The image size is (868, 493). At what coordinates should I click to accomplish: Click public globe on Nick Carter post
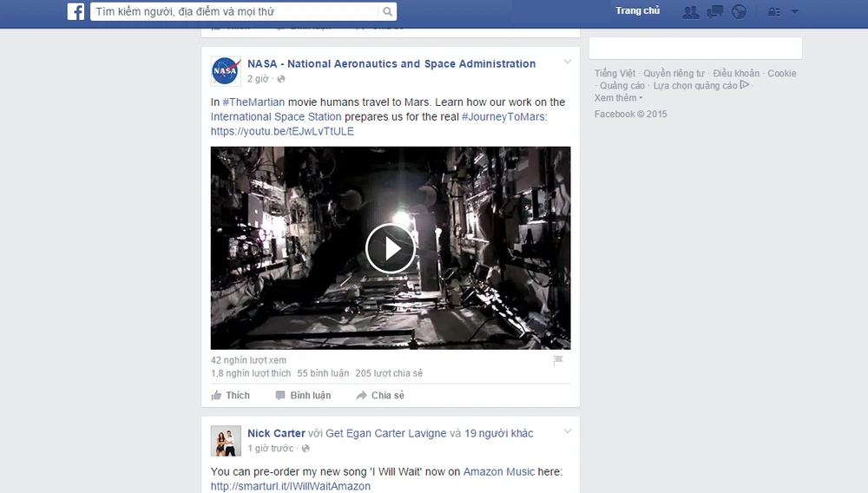[306, 449]
